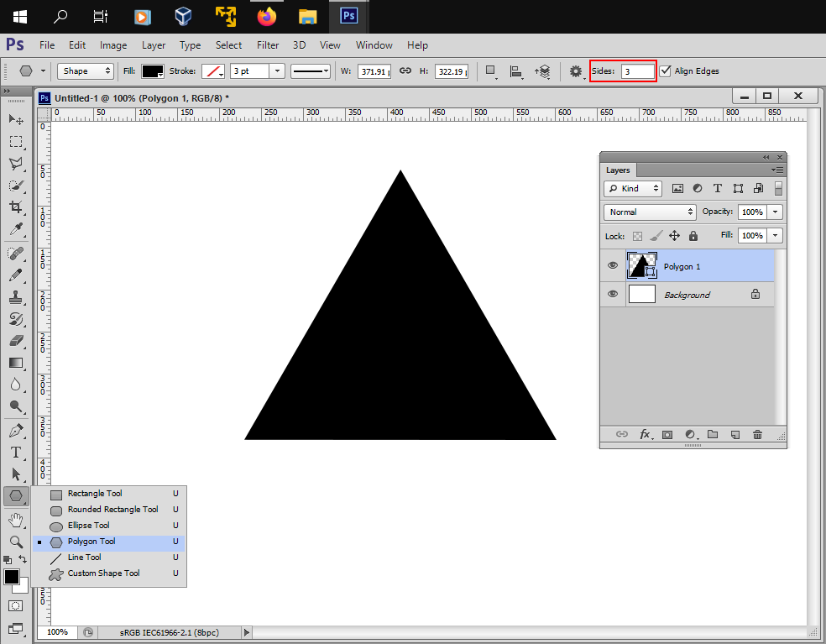Viewport: 826px width, 644px height.
Task: Hide the Polygon 1 layer
Action: [612, 266]
